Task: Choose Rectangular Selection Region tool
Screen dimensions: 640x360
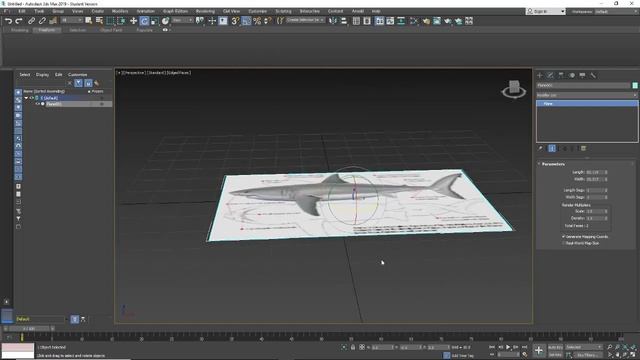Action: coord(110,21)
